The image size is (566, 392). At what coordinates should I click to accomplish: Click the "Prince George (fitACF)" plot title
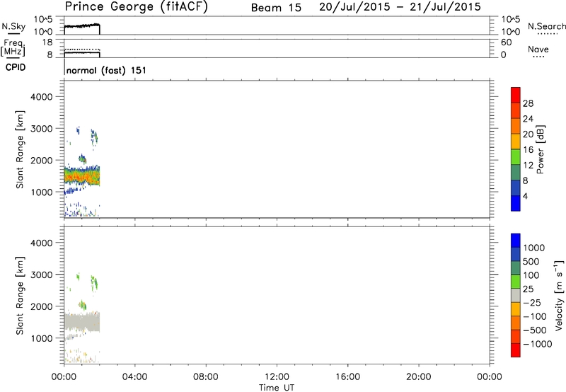pyautogui.click(x=136, y=7)
